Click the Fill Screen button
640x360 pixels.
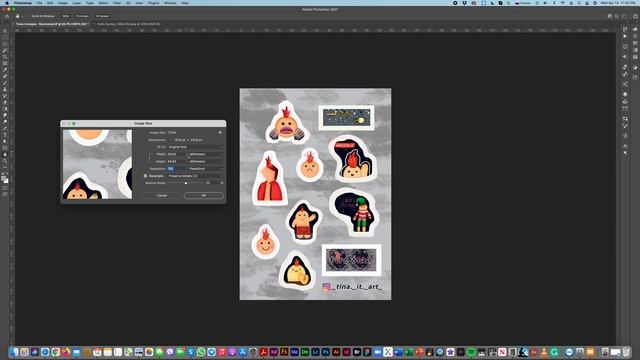(102, 16)
